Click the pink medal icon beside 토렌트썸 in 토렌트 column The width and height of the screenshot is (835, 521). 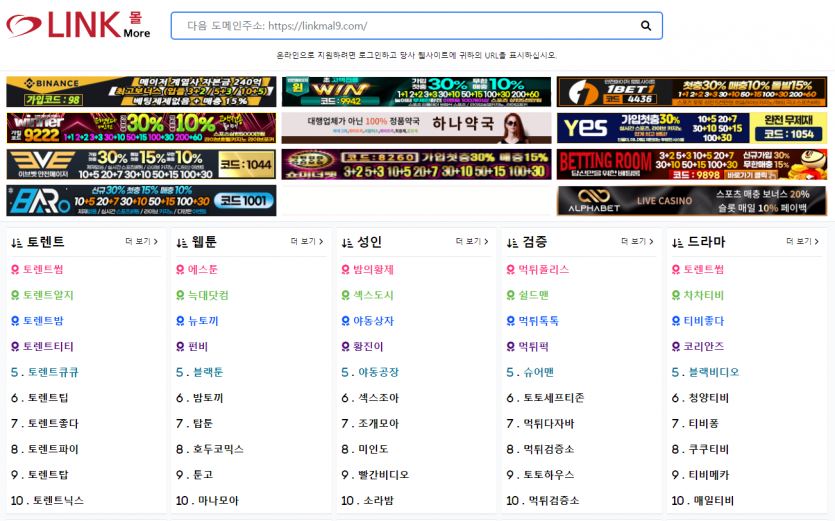click(x=15, y=270)
